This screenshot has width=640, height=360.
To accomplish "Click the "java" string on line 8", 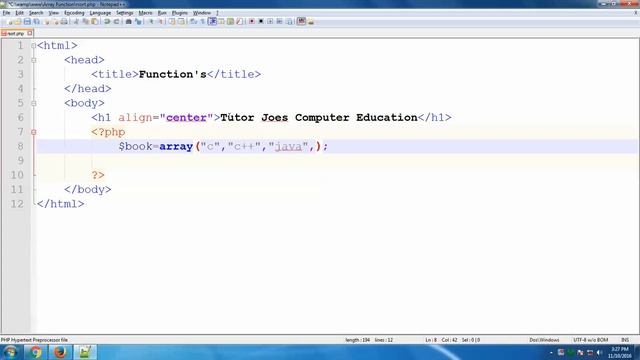I will click(x=288, y=147).
